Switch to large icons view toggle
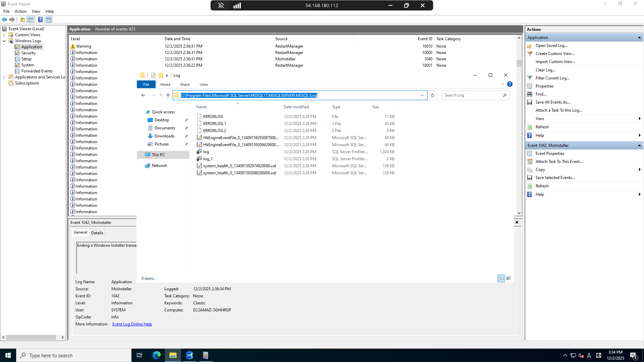This screenshot has height=362, width=644. pos(508,278)
